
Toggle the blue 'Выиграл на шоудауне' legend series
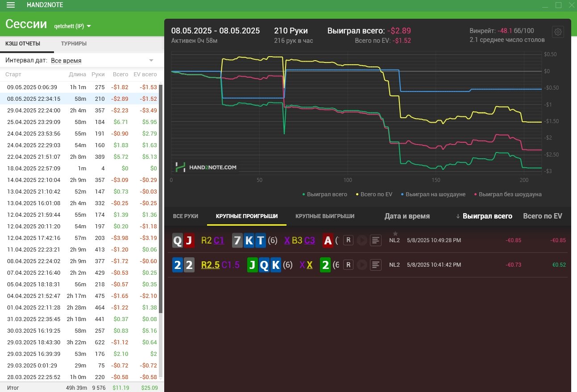[x=433, y=194]
